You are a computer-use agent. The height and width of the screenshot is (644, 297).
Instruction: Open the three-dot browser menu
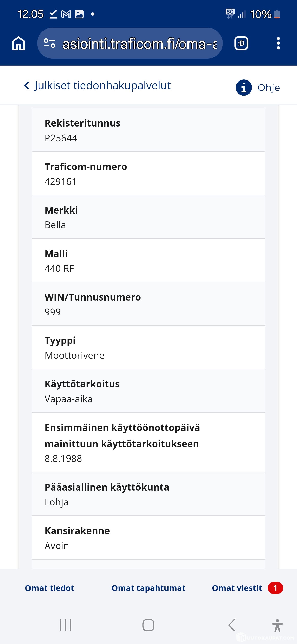click(x=278, y=43)
